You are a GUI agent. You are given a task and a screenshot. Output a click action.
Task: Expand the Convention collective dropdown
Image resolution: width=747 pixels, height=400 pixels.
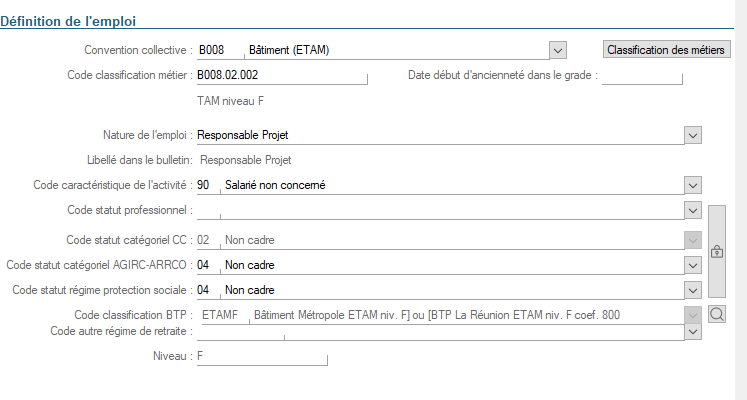(x=558, y=50)
